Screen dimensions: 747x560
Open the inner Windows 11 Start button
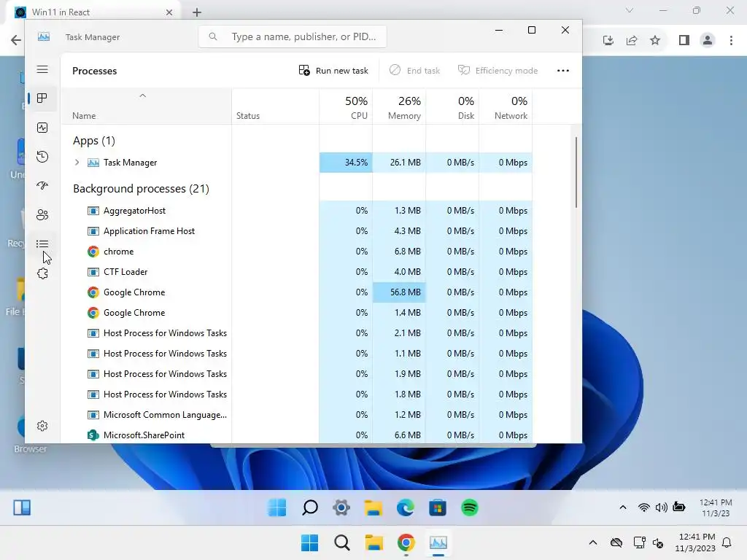click(277, 507)
